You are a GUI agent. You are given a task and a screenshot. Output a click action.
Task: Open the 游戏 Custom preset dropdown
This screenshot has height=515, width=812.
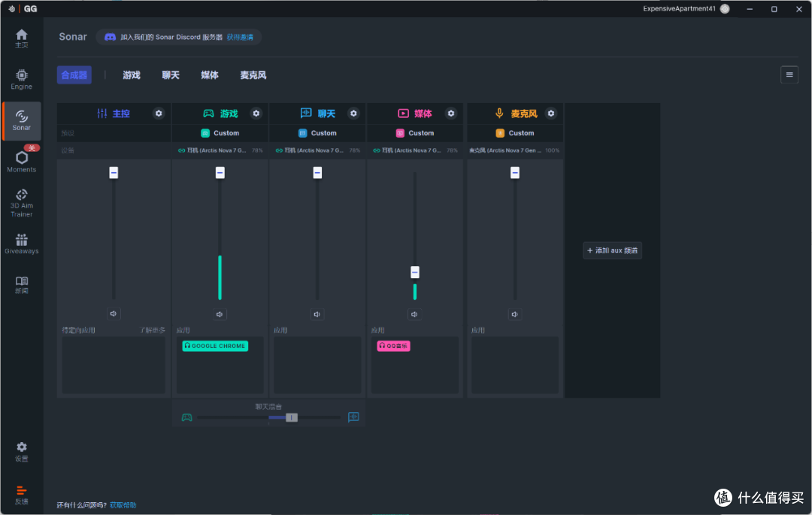pyautogui.click(x=220, y=133)
